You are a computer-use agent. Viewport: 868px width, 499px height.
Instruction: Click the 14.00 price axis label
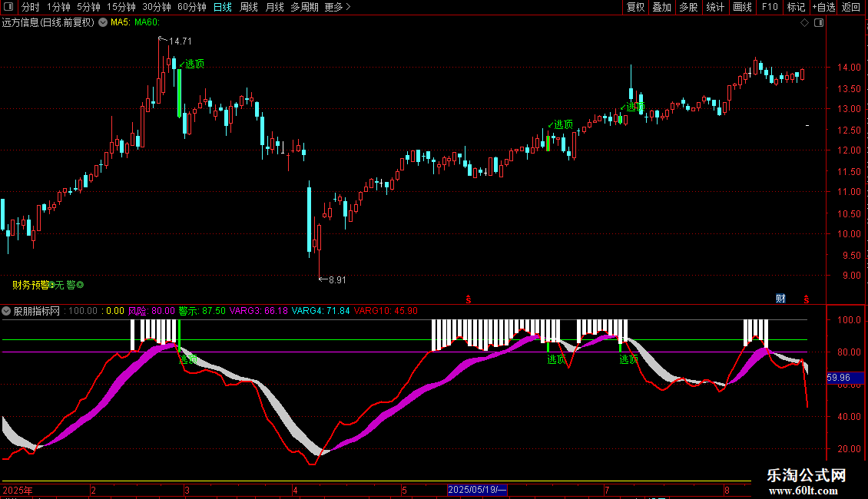coord(849,68)
